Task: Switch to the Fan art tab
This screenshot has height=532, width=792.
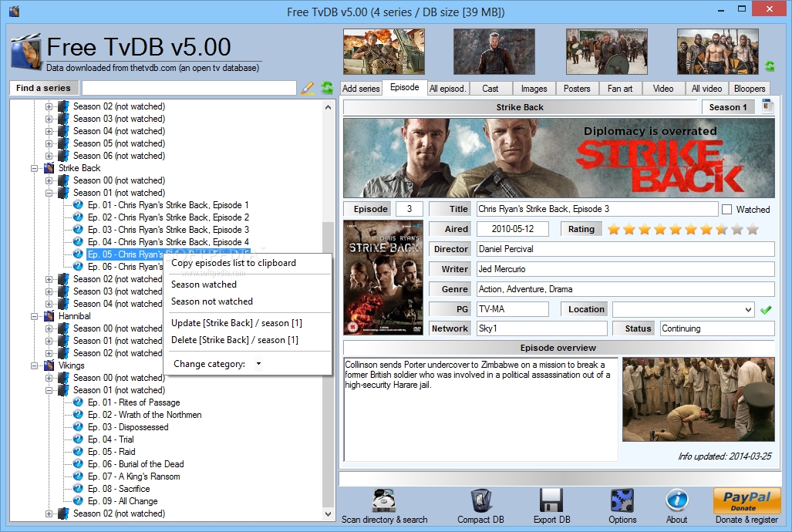Action: (620, 89)
